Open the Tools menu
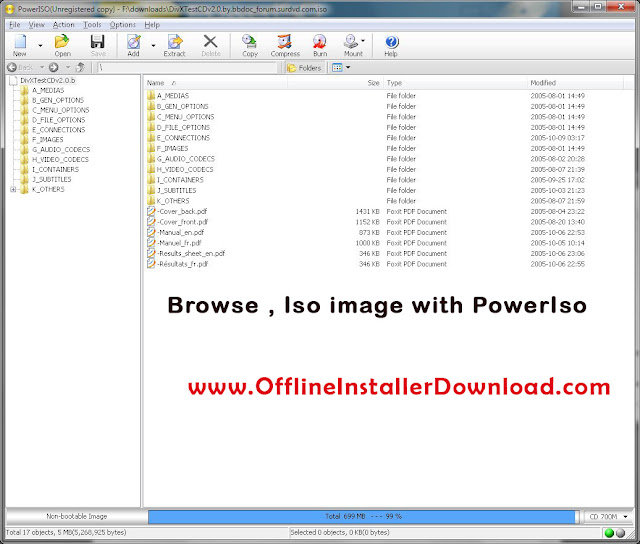Screen dimensions: 640x544 coord(92,25)
